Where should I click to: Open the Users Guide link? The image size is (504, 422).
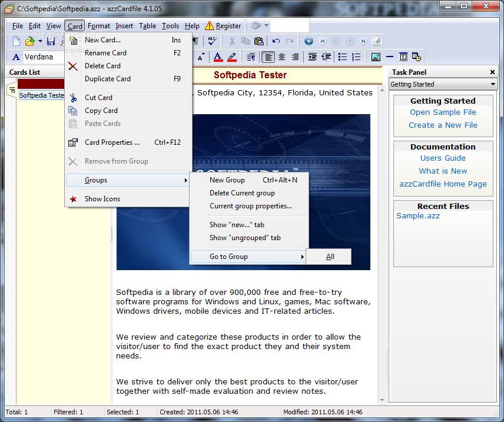pos(443,158)
